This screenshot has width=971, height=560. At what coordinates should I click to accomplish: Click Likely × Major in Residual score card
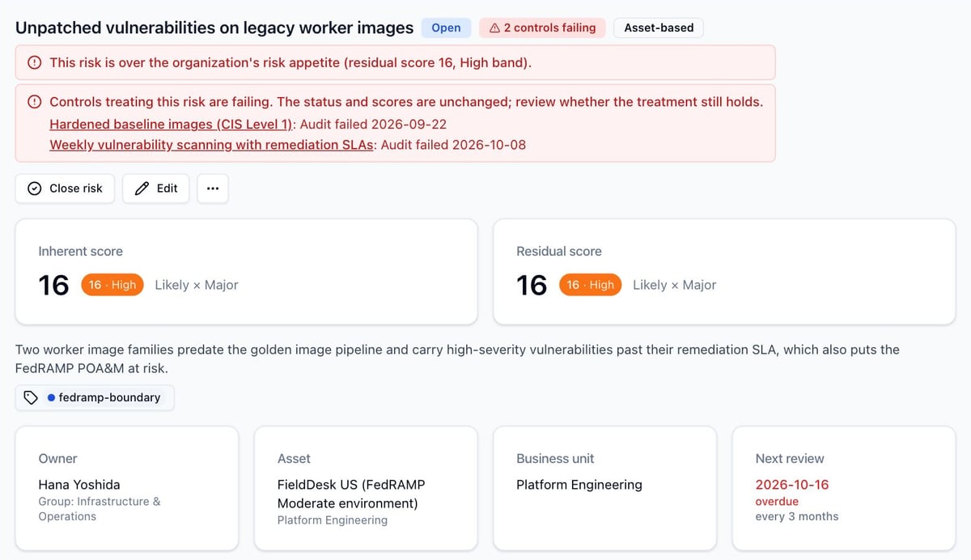point(675,285)
